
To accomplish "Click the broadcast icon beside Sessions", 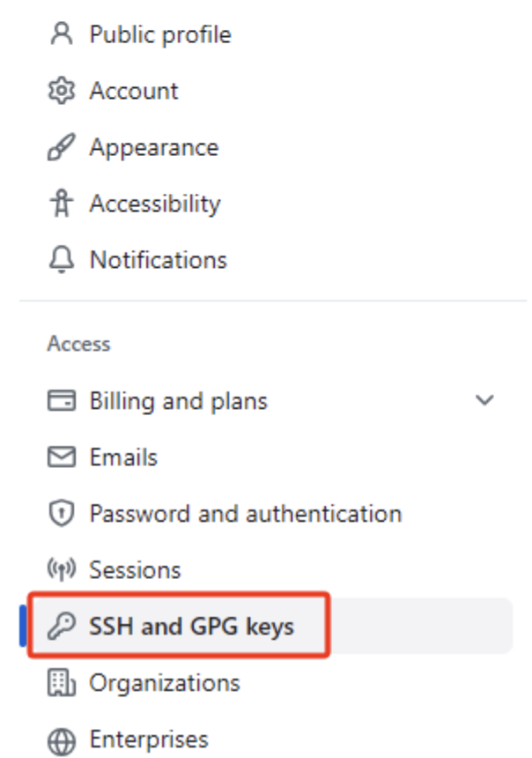I will pos(59,571).
